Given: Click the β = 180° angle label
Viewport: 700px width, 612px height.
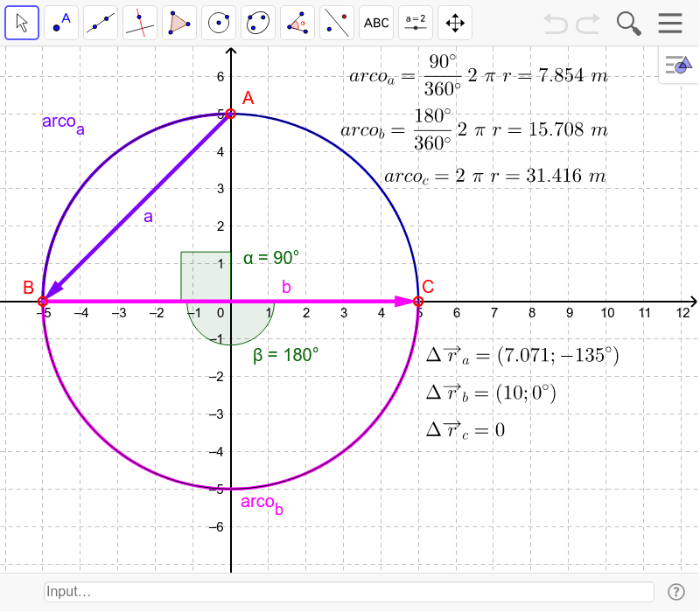Looking at the screenshot, I should point(286,355).
